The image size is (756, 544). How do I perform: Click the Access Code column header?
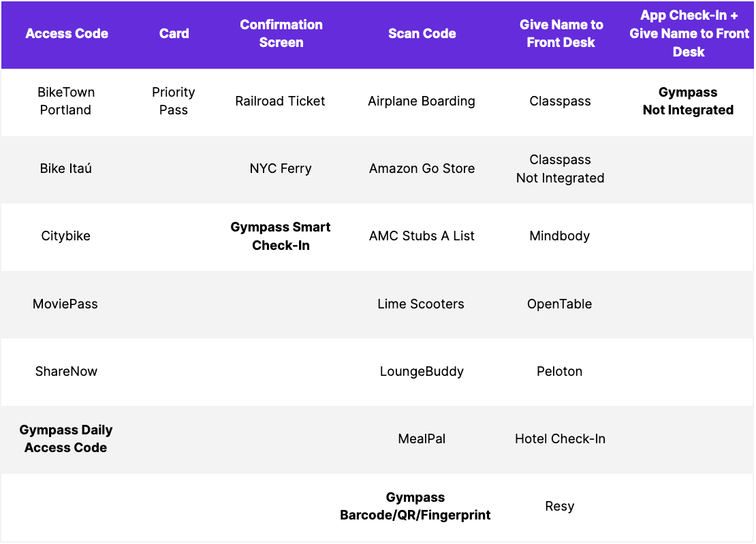pyautogui.click(x=67, y=33)
